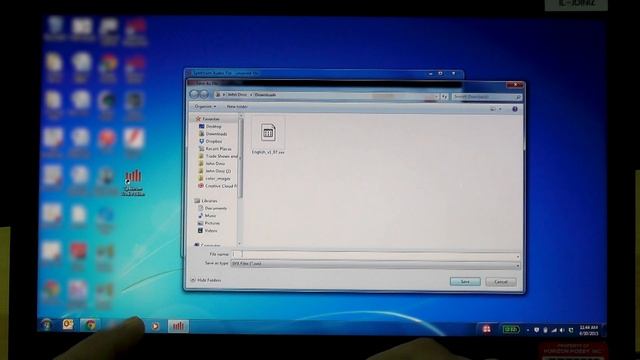Click the red tray icon on taskbar
The height and width of the screenshot is (360, 640).
coord(487,329)
